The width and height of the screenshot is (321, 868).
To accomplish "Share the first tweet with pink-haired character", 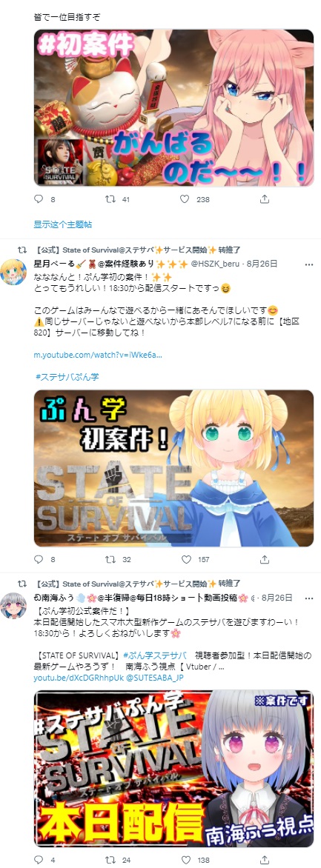I will (265, 199).
